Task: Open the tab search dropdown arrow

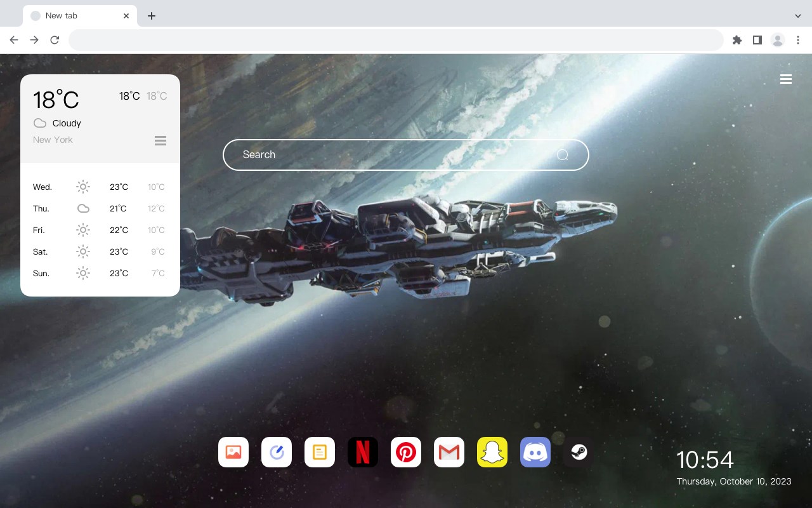Action: tap(798, 15)
